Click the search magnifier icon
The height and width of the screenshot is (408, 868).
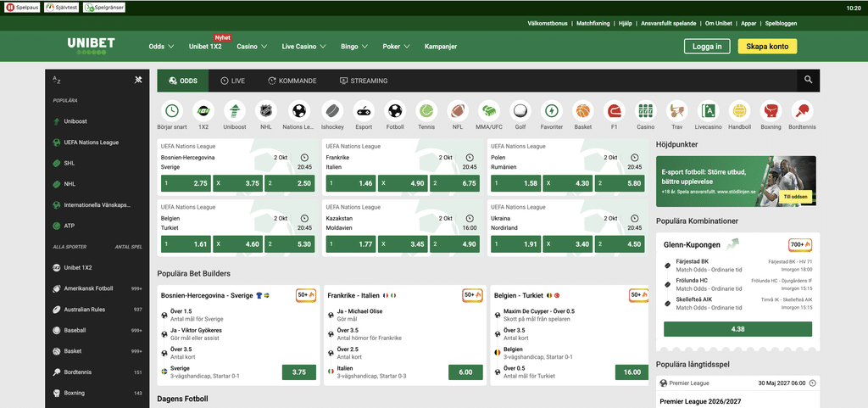point(808,81)
